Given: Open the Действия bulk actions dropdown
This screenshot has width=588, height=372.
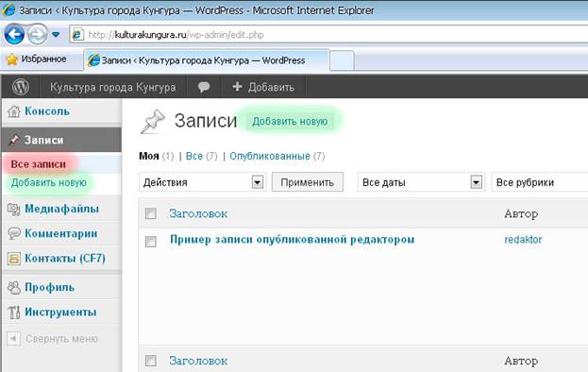Looking at the screenshot, I should tap(203, 182).
